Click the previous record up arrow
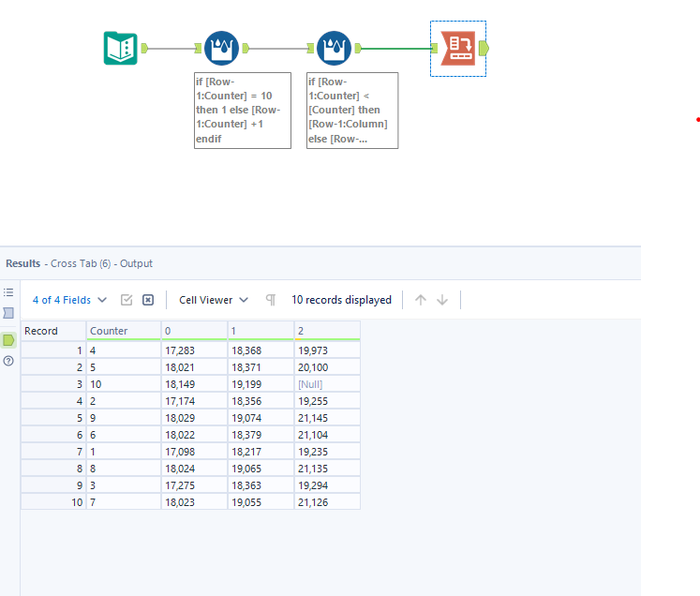This screenshot has width=700, height=596. tap(421, 300)
